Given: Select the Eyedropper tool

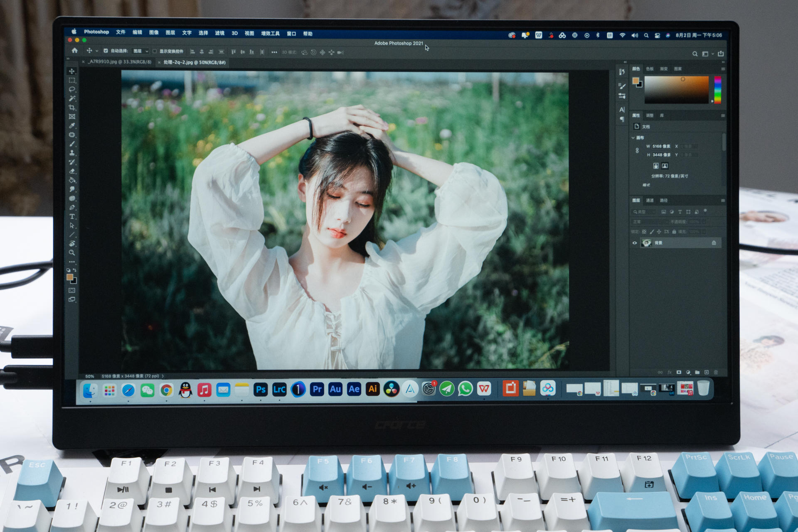Looking at the screenshot, I should (72, 125).
